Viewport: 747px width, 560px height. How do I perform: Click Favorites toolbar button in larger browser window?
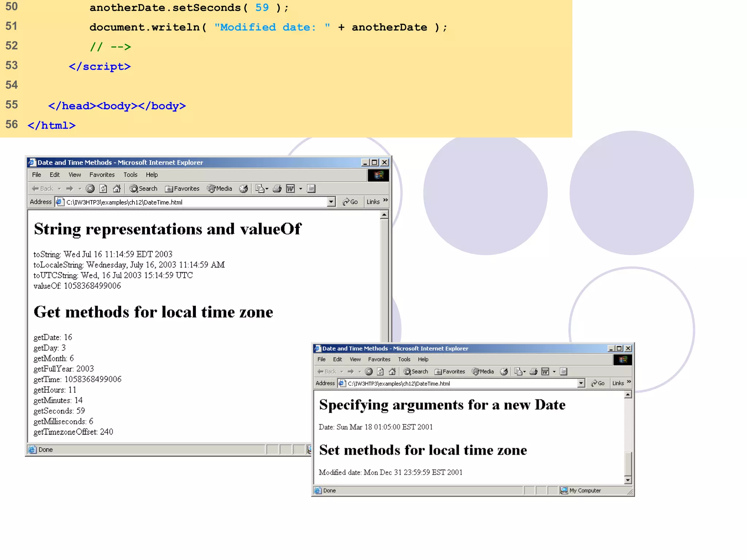pos(182,188)
